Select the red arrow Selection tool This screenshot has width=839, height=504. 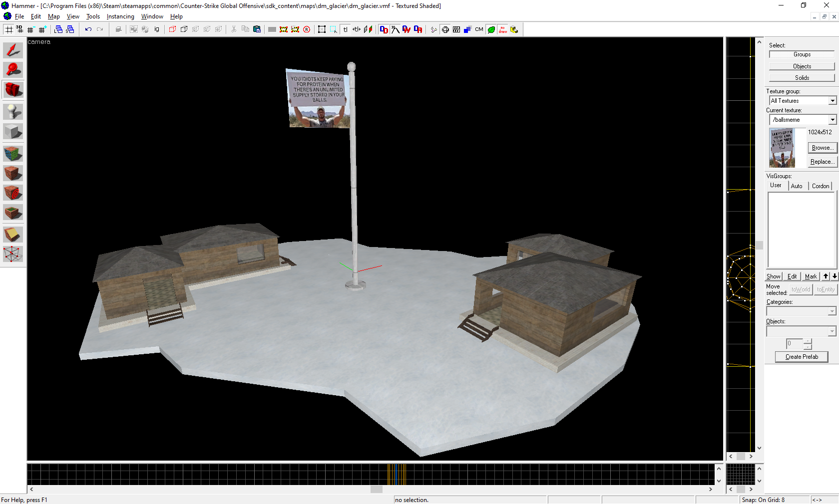tap(13, 50)
